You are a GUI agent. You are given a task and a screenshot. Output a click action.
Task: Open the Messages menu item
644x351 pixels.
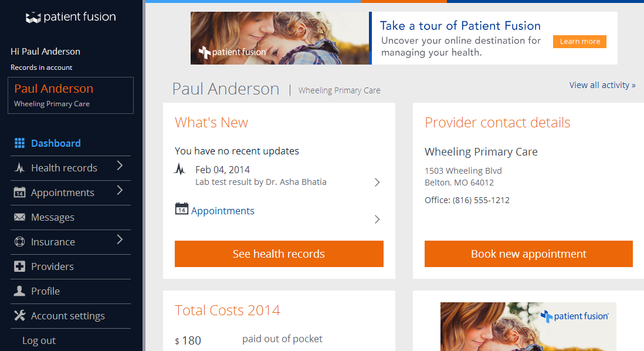point(53,217)
